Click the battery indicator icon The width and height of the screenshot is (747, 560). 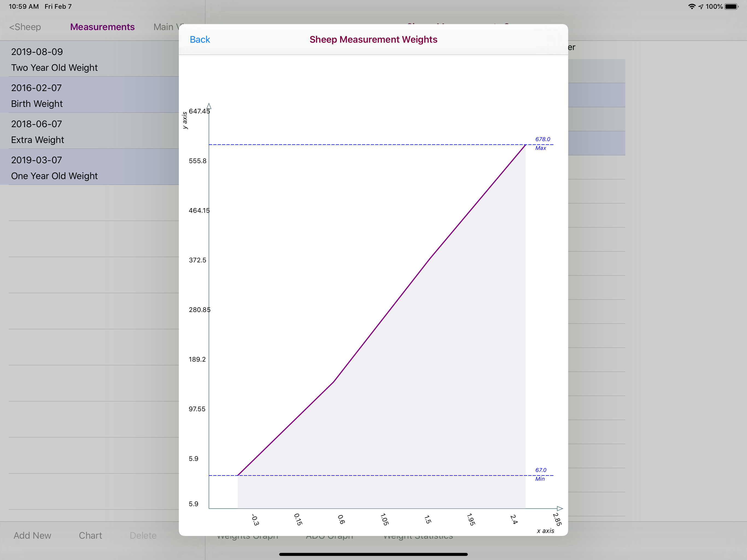[731, 6]
